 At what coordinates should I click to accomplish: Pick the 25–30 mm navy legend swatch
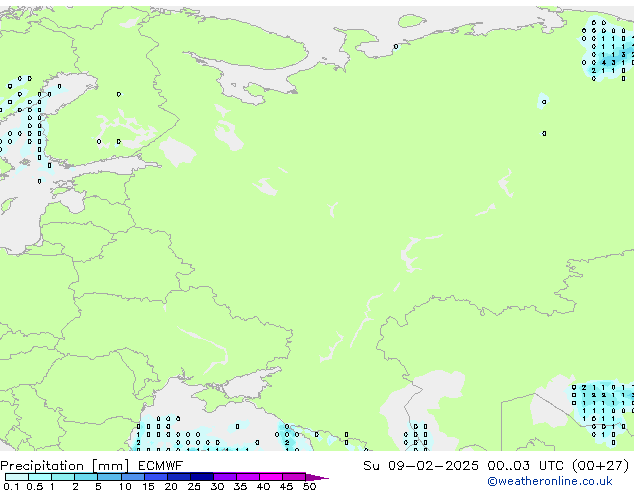pyautogui.click(x=201, y=477)
